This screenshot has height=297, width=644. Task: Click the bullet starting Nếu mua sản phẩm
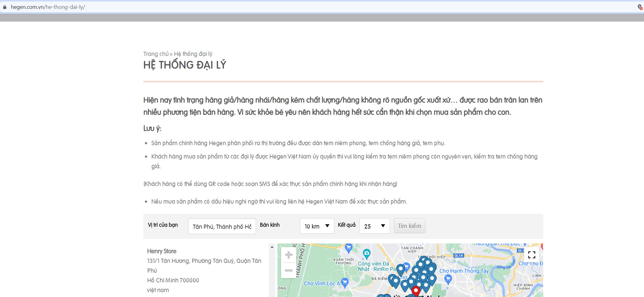pos(279,201)
